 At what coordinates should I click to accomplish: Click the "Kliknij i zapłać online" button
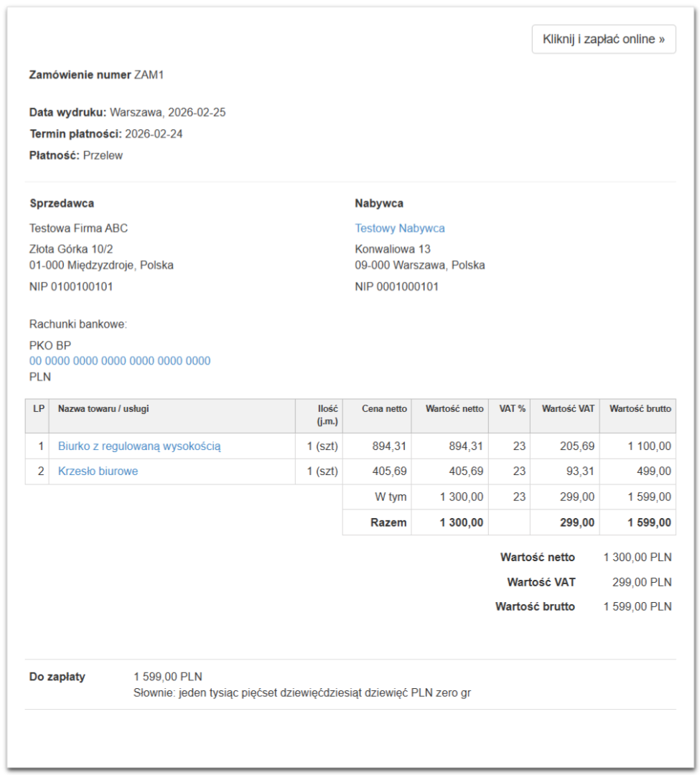(603, 39)
